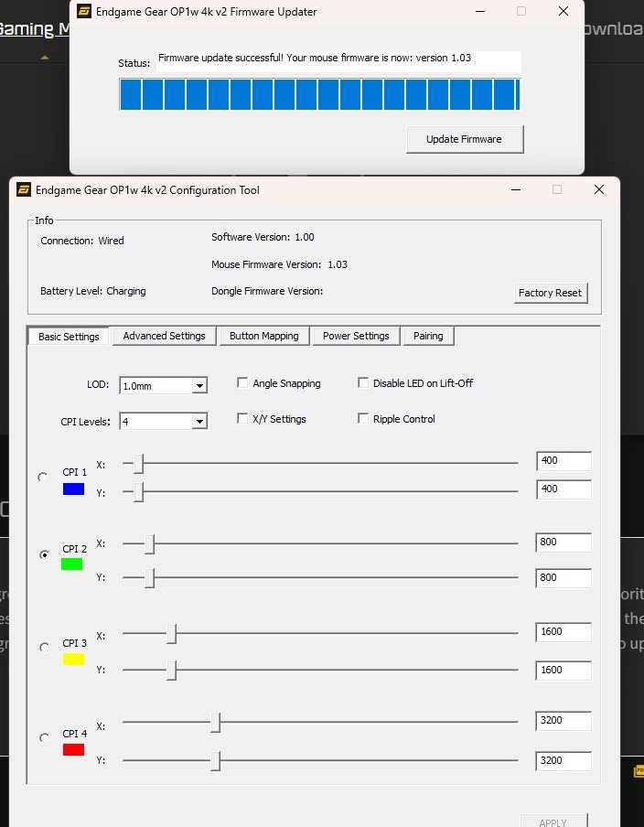Toggle the X/Y Settings checkbox
The width and height of the screenshot is (644, 827).
[x=242, y=419]
